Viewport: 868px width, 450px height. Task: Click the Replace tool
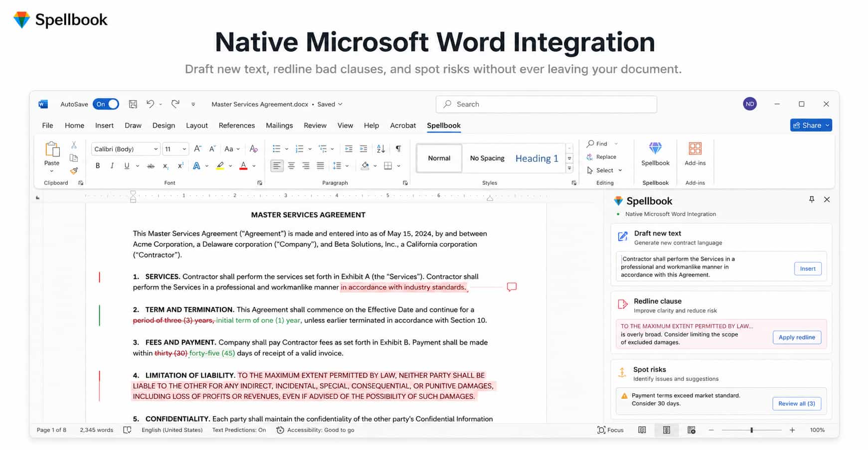click(x=601, y=157)
